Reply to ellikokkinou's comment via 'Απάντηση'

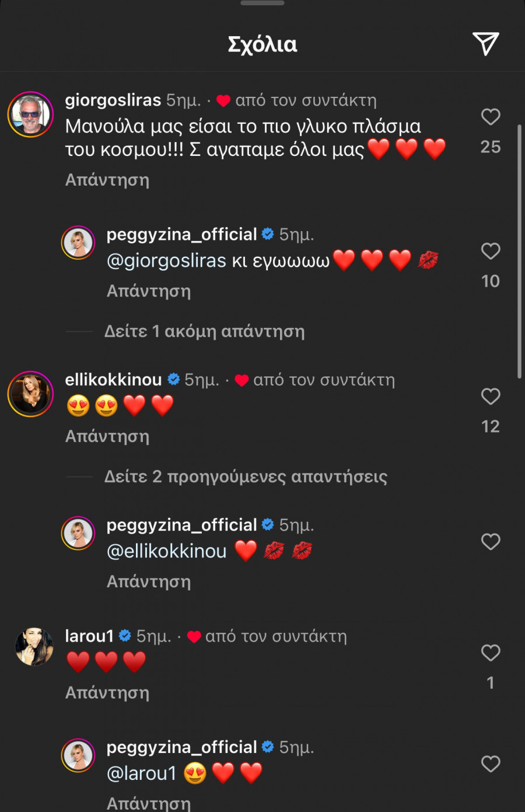click(107, 436)
